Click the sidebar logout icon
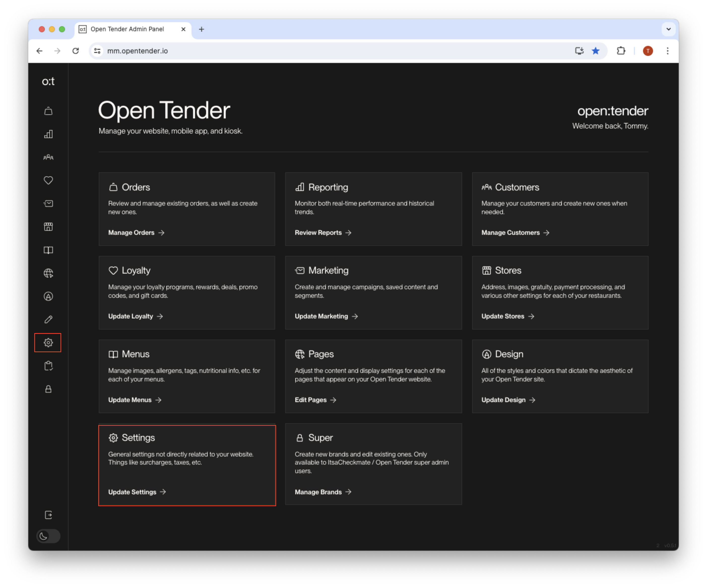 (48, 515)
